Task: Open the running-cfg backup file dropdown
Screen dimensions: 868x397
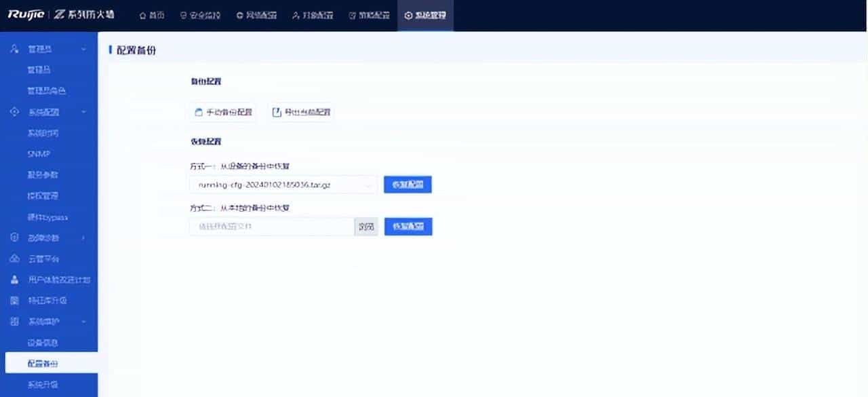Action: pyautogui.click(x=368, y=184)
